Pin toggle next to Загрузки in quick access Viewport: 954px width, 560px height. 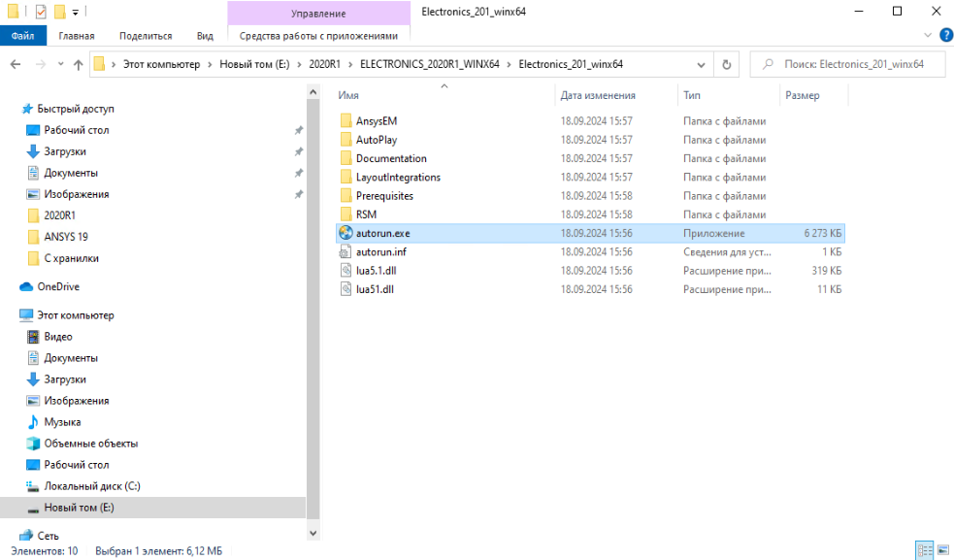tap(299, 151)
